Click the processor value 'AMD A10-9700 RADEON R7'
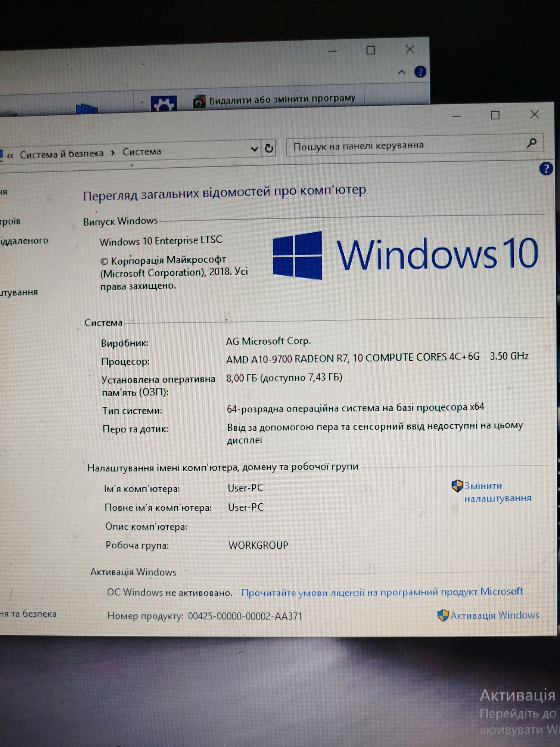 click(287, 359)
